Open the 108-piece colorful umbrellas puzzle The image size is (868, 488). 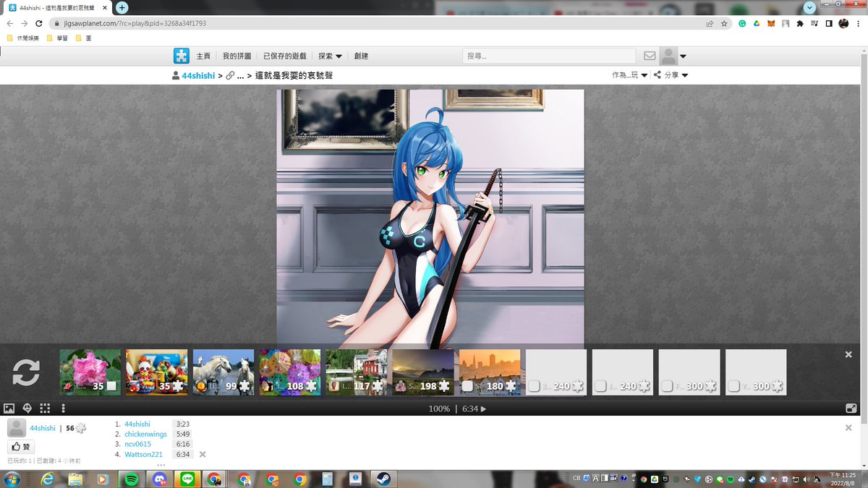289,372
